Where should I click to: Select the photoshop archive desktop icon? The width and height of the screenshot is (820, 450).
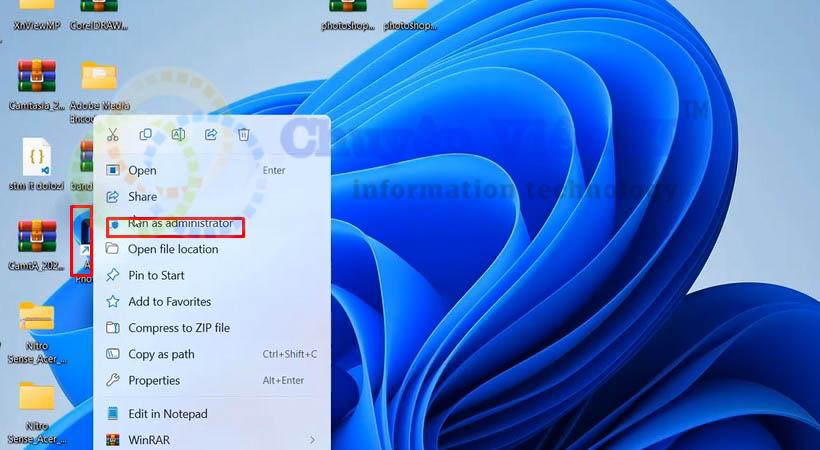348,15
